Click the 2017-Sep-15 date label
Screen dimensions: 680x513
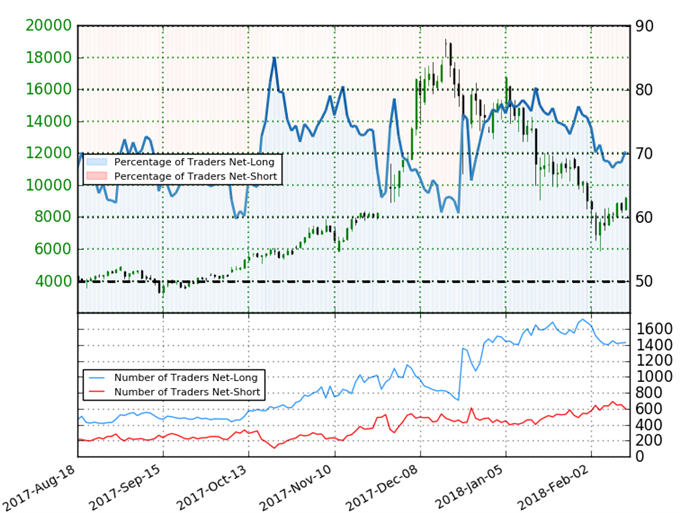click(124, 487)
